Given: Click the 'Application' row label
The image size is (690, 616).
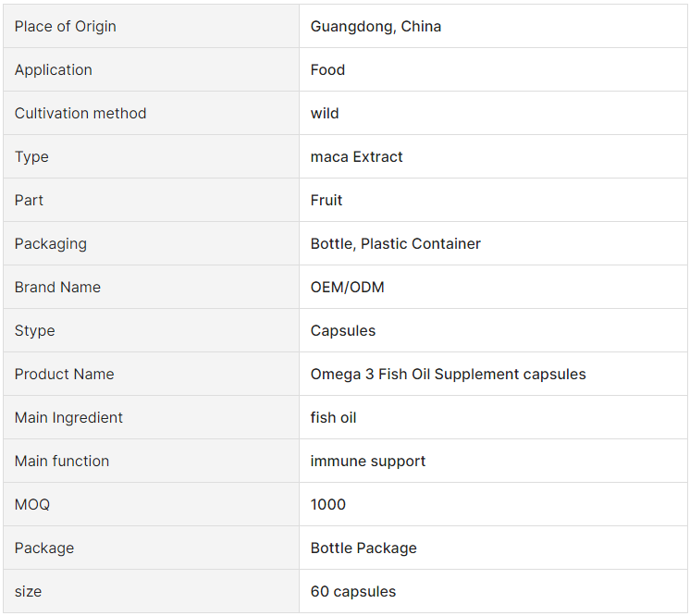Looking at the screenshot, I should [x=54, y=70].
